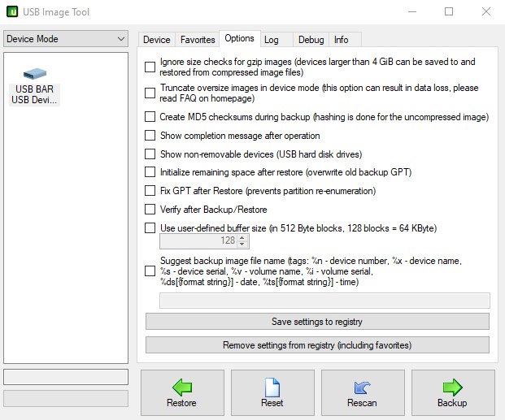Click Remove settings from registry button
The height and width of the screenshot is (420, 505).
(x=317, y=345)
